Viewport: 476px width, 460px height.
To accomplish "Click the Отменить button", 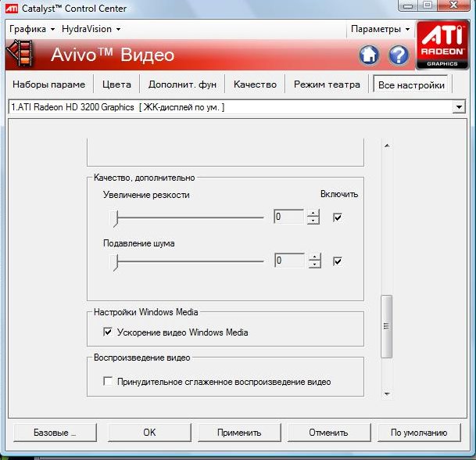I will 329,433.
